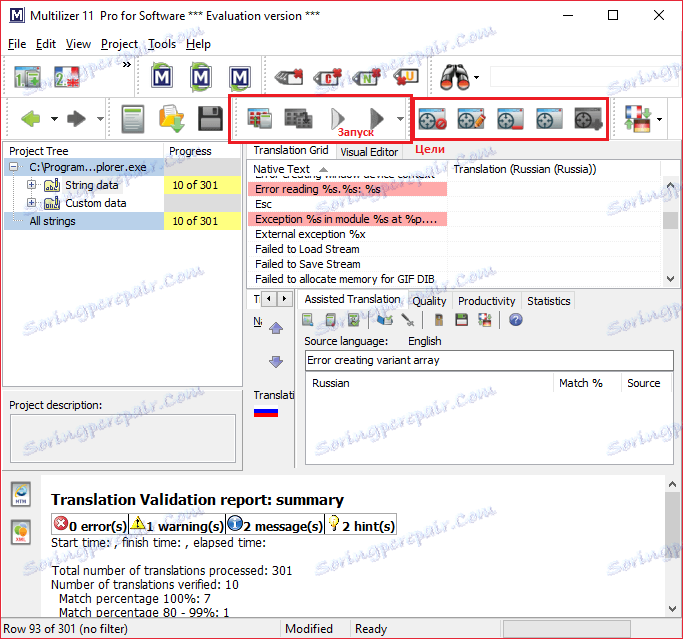The width and height of the screenshot is (683, 639).
Task: Open dropdown next to green back arrow
Action: (x=54, y=118)
